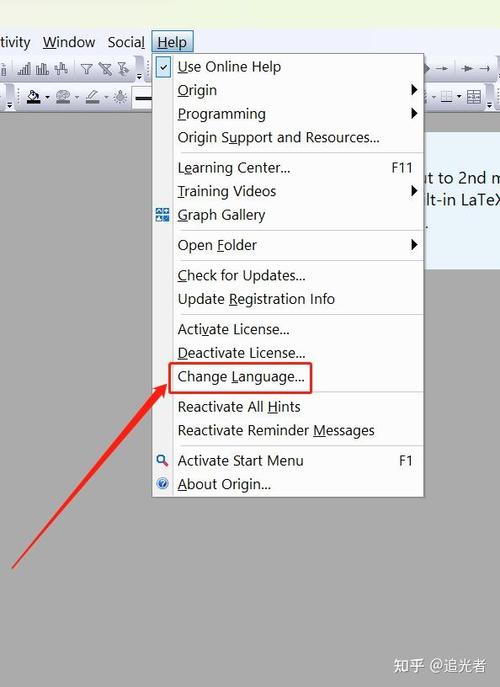Screen dimensions: 500x687
Task: Select the paint bucket fill color icon
Action: (x=34, y=96)
